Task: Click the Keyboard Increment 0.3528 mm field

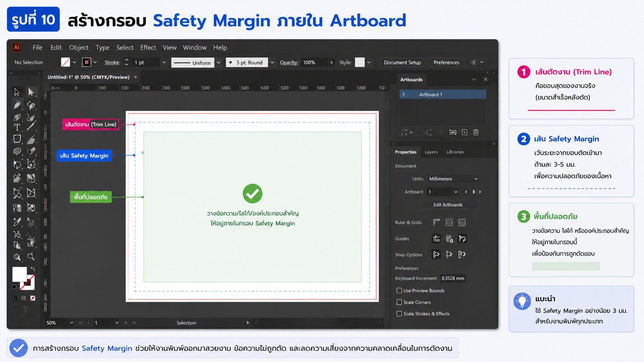Action: [453, 278]
